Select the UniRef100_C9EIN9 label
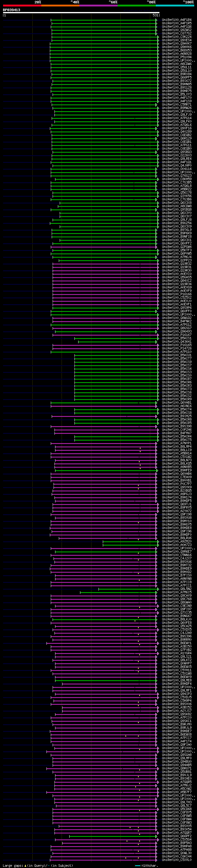The image size is (197, 868). coord(177,606)
